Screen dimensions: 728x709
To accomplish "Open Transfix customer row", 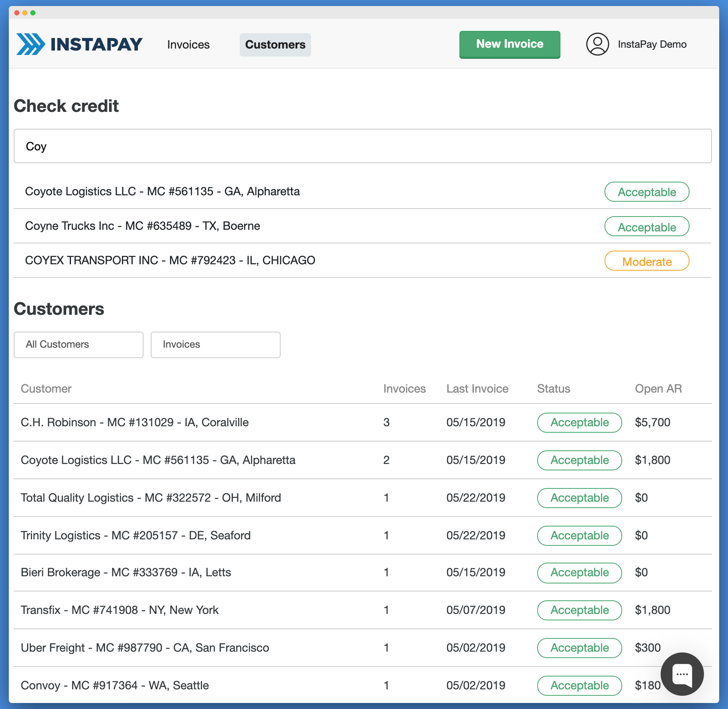I will [362, 610].
